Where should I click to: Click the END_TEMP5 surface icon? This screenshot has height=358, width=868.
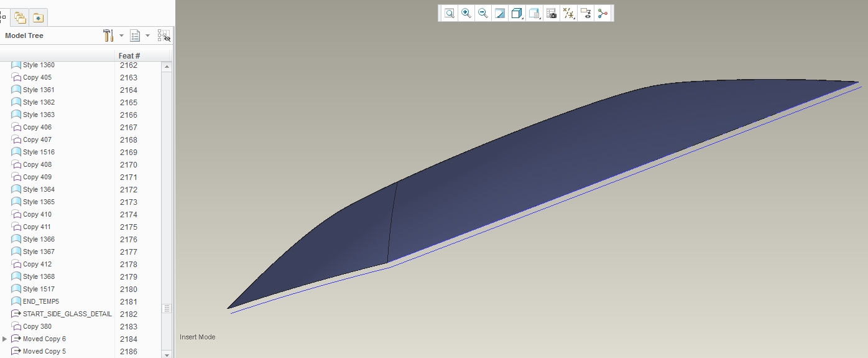click(x=16, y=301)
